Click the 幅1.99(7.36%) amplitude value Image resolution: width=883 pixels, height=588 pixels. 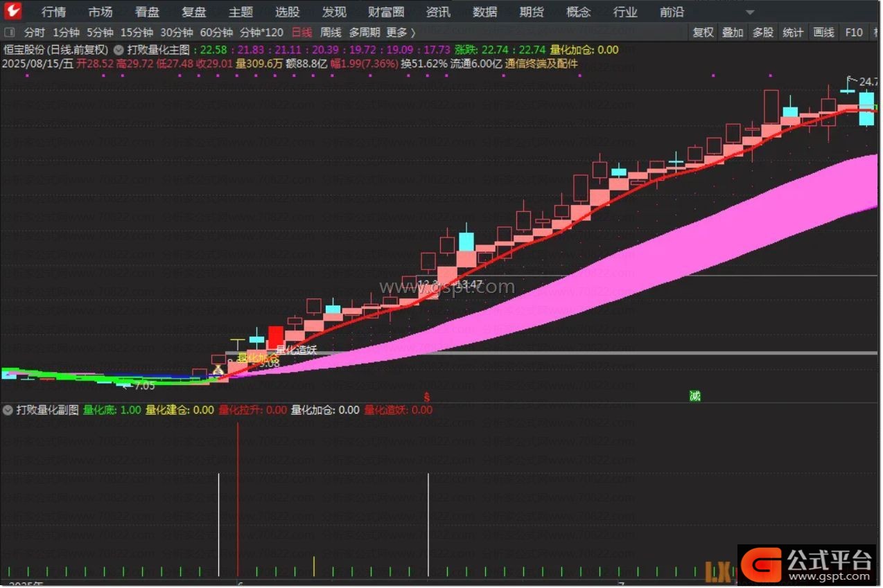(x=364, y=64)
